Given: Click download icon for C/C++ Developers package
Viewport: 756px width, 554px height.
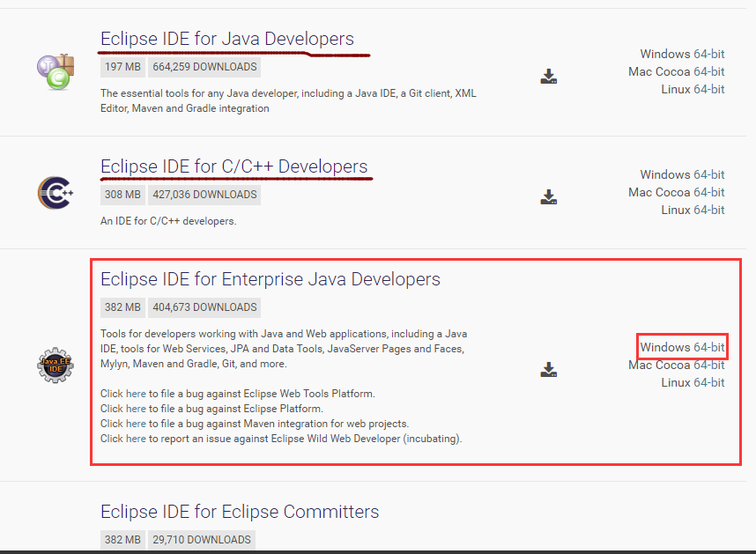Looking at the screenshot, I should pos(549,197).
